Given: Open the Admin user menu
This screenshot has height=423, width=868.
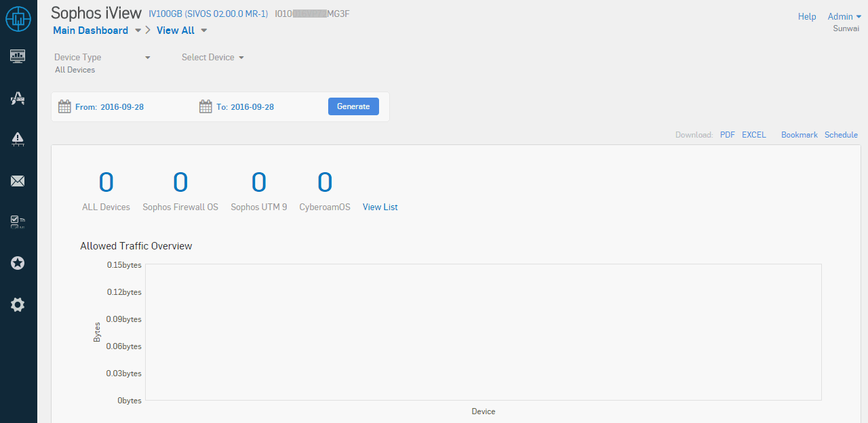Looking at the screenshot, I should [844, 17].
